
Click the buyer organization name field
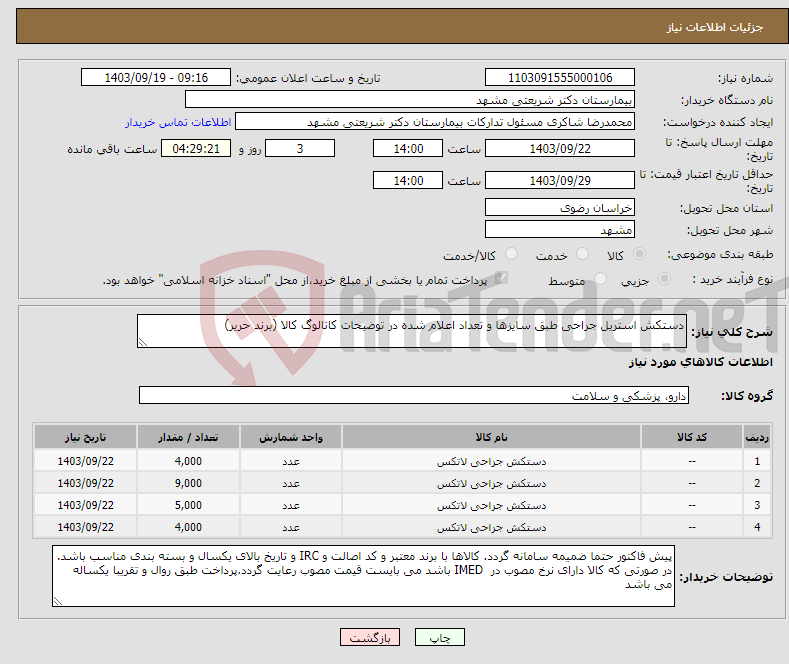pos(410,99)
